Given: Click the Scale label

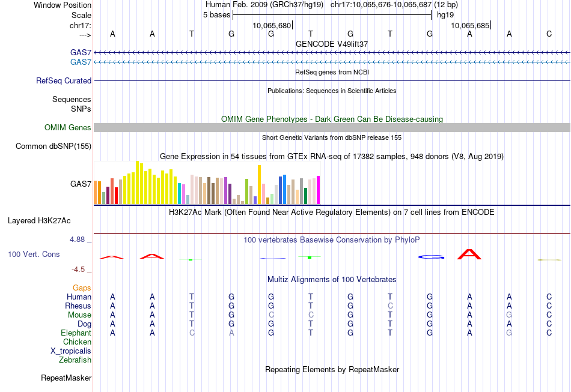Looking at the screenshot, I should (x=81, y=15).
